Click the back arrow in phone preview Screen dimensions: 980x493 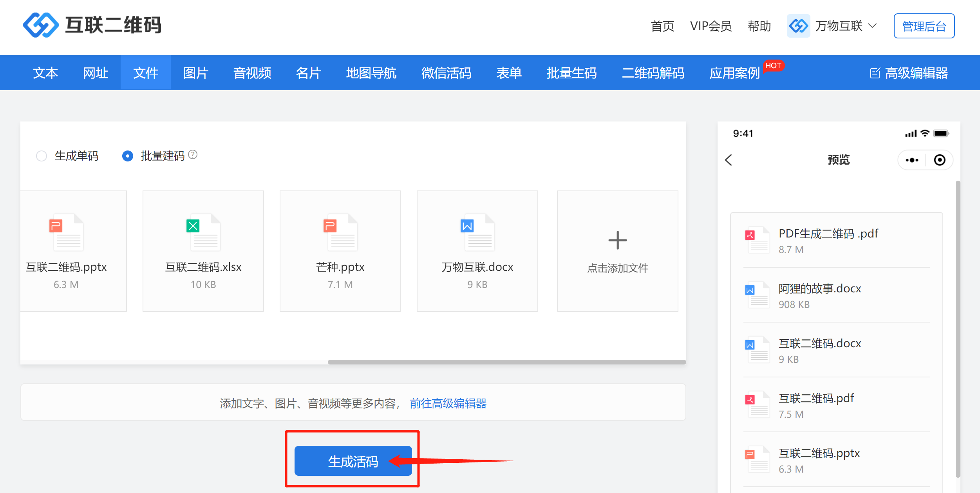point(729,160)
